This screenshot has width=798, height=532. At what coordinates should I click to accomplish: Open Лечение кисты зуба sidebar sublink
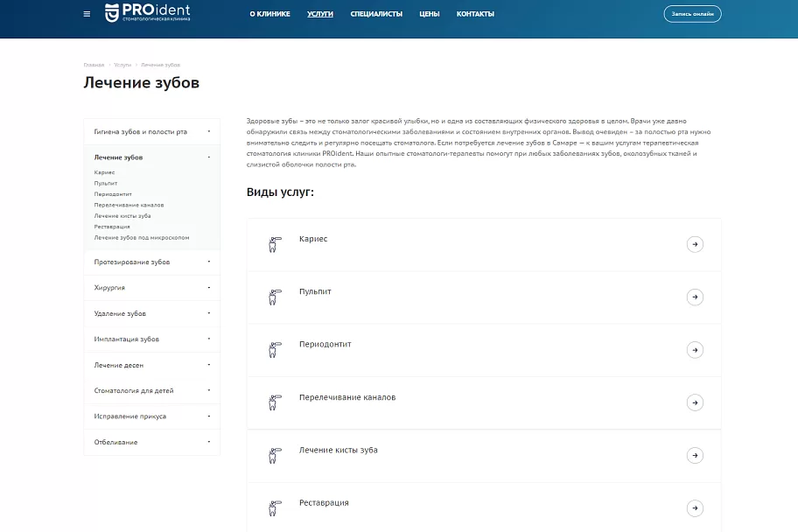tap(122, 216)
